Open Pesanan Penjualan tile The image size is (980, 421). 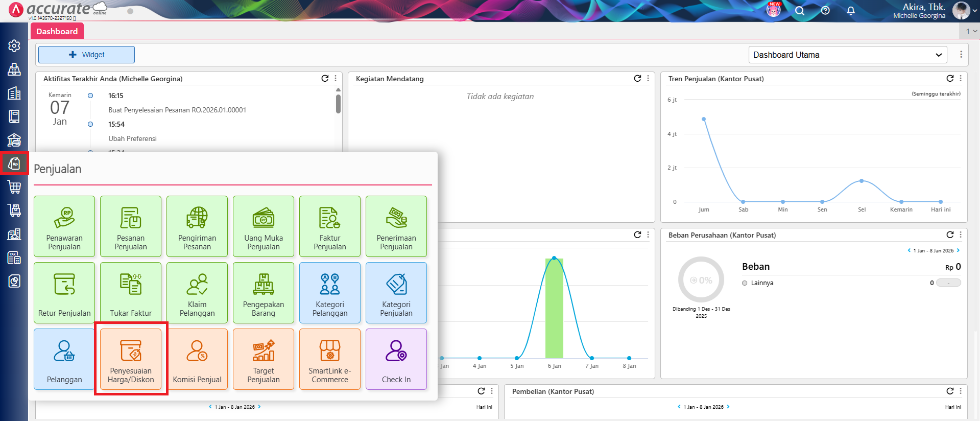pyautogui.click(x=131, y=226)
